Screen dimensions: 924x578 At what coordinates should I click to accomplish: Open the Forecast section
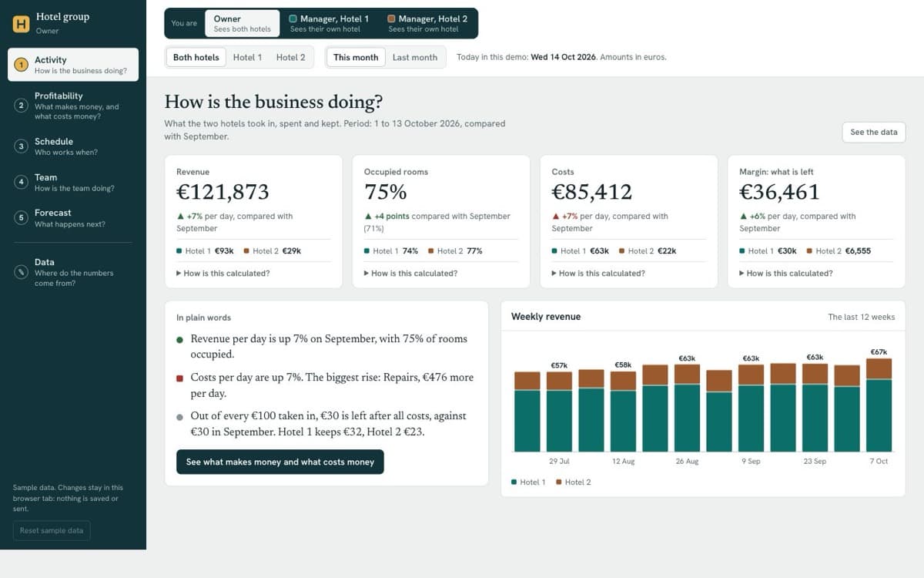pos(73,218)
